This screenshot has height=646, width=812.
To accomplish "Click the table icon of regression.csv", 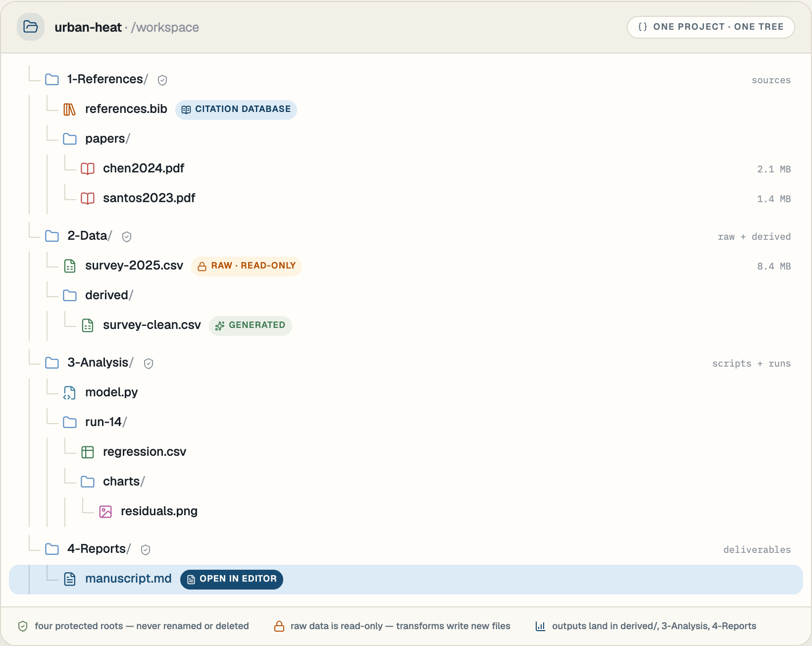I will (88, 452).
